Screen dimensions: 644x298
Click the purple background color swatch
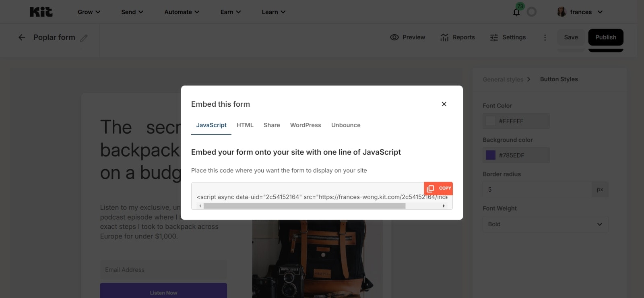pyautogui.click(x=491, y=155)
